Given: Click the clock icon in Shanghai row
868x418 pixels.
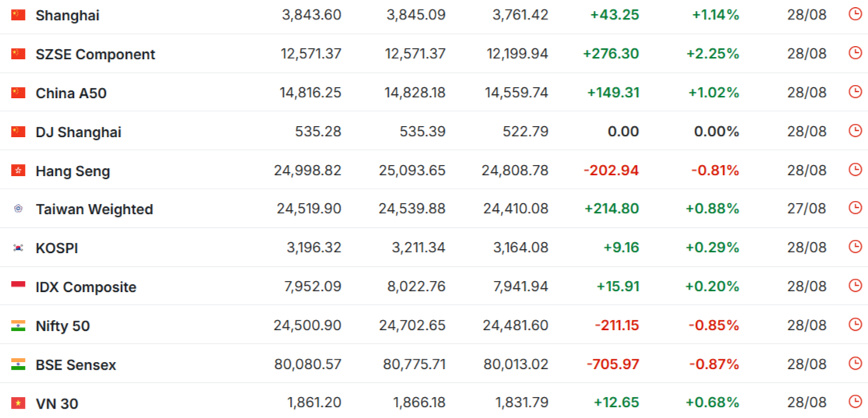Looking at the screenshot, I should pos(856,15).
